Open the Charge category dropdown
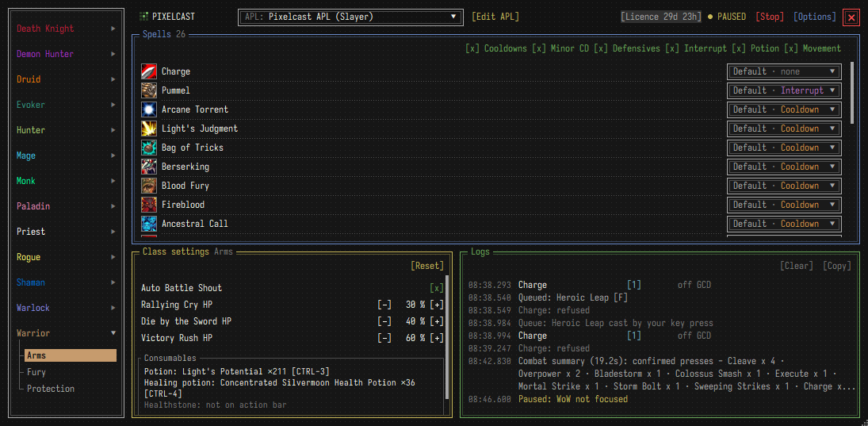This screenshot has width=868, height=426. pyautogui.click(x=785, y=71)
